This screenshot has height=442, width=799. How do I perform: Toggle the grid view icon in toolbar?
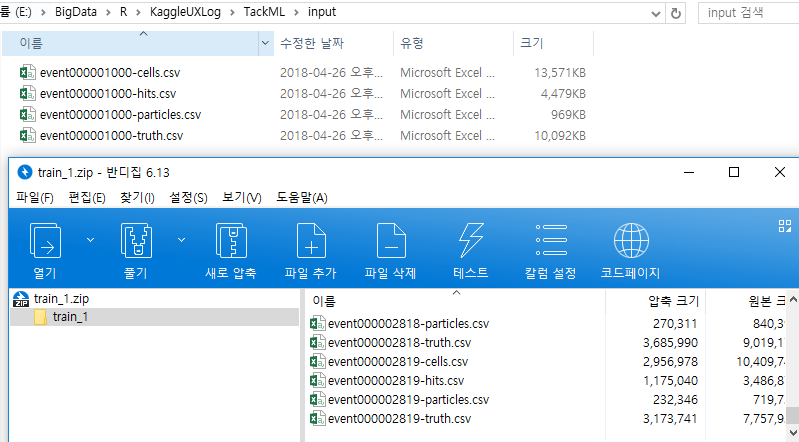point(785,226)
